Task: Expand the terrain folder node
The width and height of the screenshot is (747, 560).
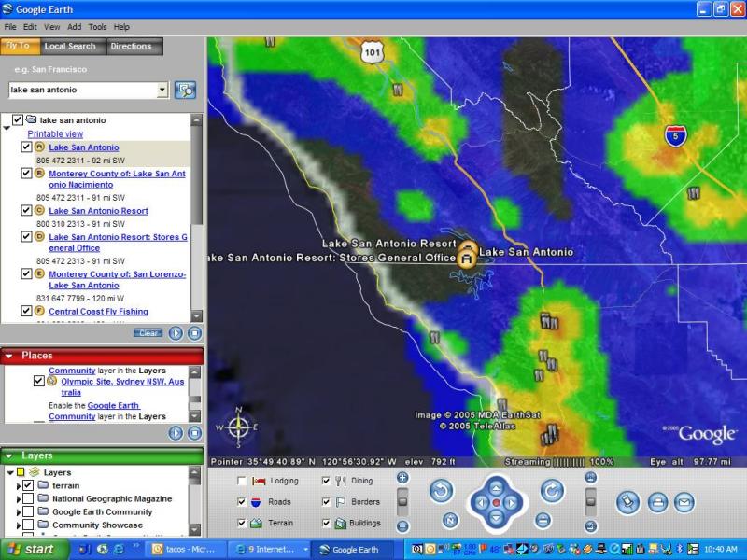Action: point(19,485)
